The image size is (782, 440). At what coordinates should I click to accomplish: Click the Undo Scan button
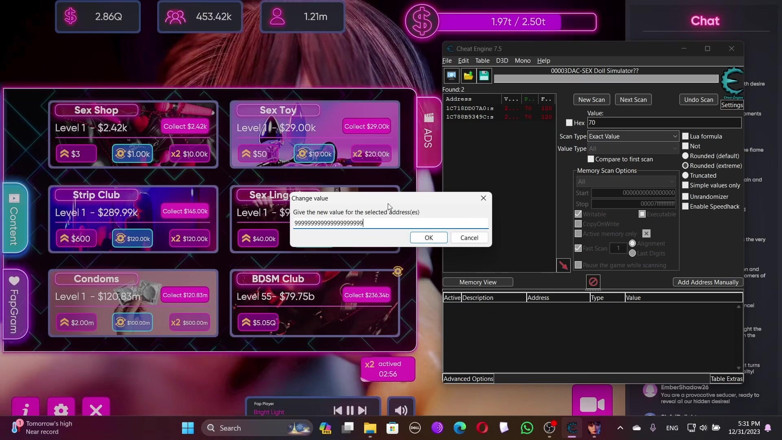click(x=698, y=99)
